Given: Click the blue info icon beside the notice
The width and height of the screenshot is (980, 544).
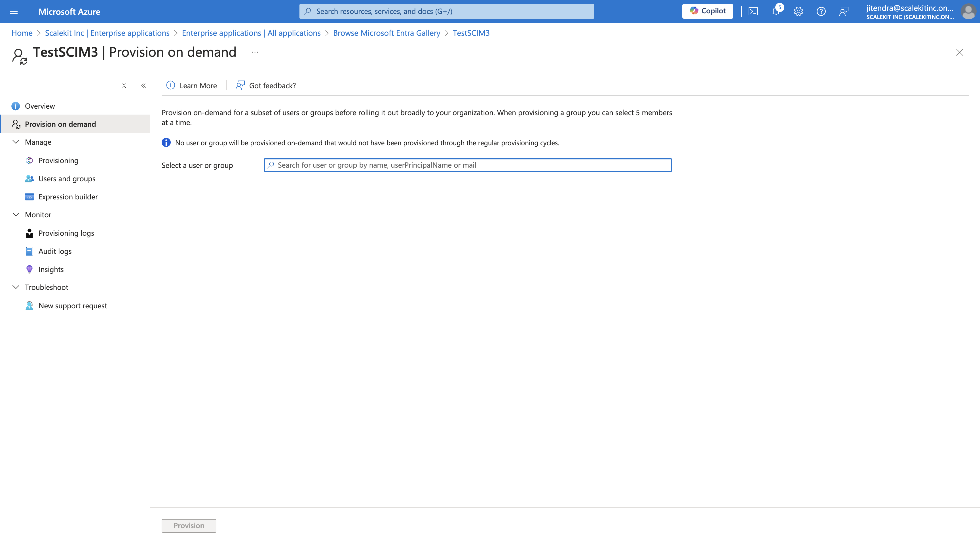Looking at the screenshot, I should click(166, 142).
